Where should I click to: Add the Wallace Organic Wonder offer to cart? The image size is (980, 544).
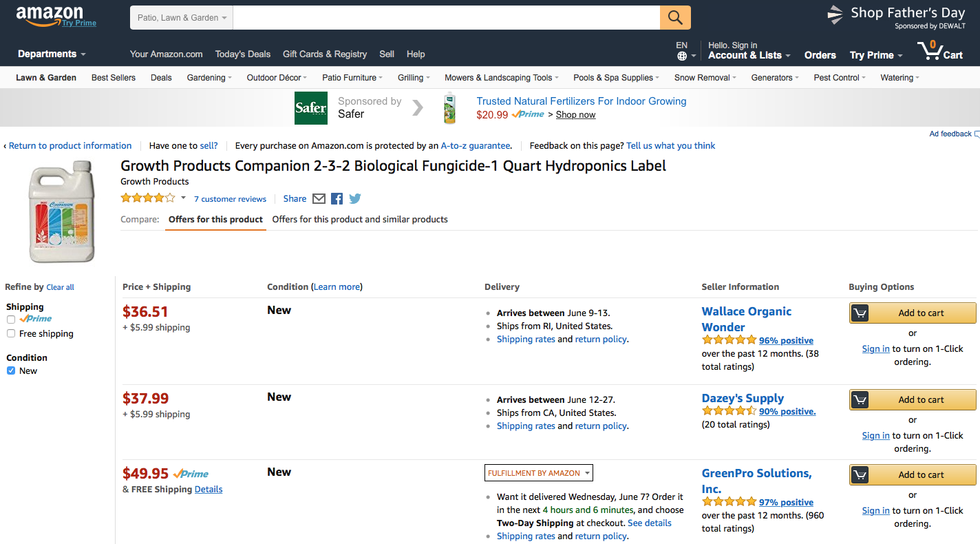(x=913, y=313)
